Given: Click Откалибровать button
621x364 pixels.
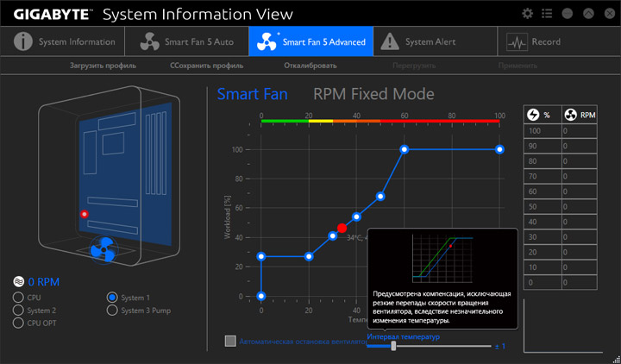Looking at the screenshot, I should tap(310, 66).
